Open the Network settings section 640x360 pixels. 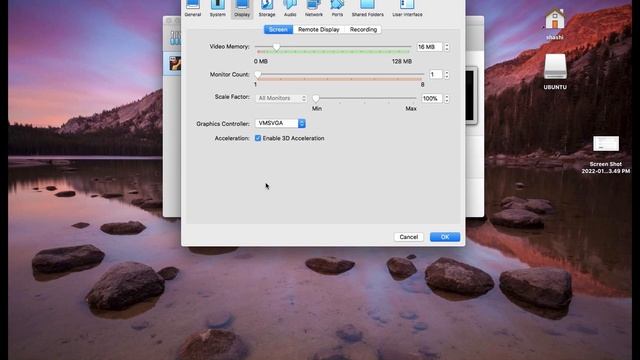click(x=314, y=8)
